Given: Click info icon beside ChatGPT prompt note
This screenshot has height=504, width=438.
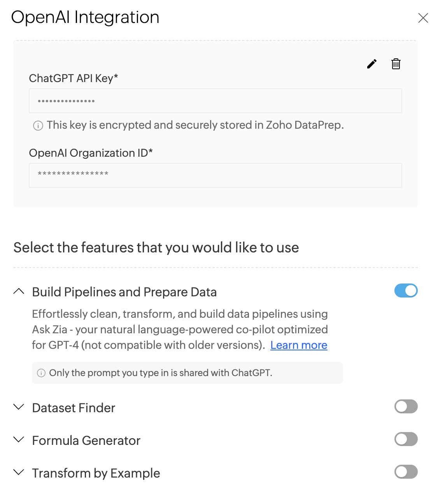Looking at the screenshot, I should pyautogui.click(x=41, y=373).
